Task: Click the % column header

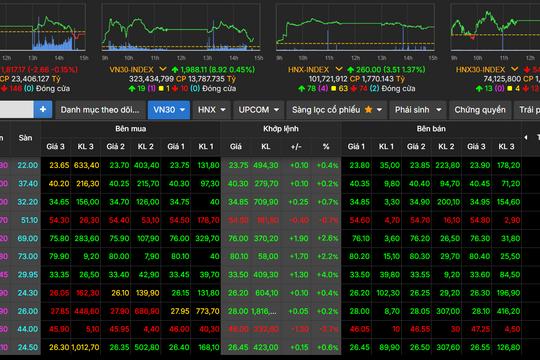Action: pyautogui.click(x=326, y=147)
